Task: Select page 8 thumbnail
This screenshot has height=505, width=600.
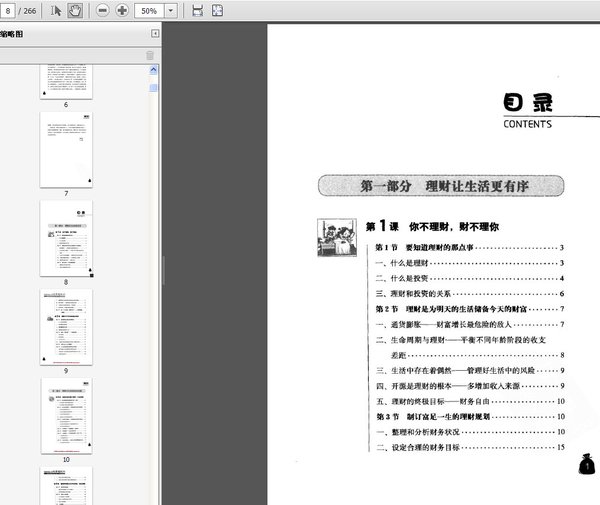Action: pos(66,238)
